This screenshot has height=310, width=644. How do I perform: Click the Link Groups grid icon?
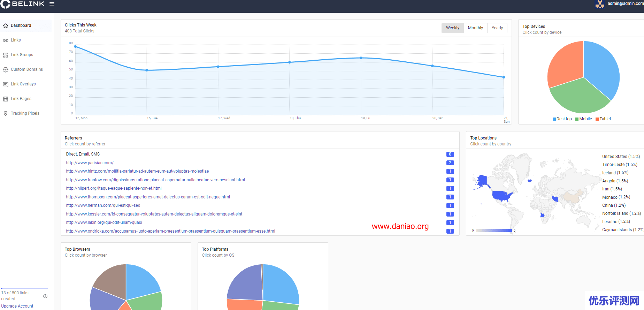point(6,55)
